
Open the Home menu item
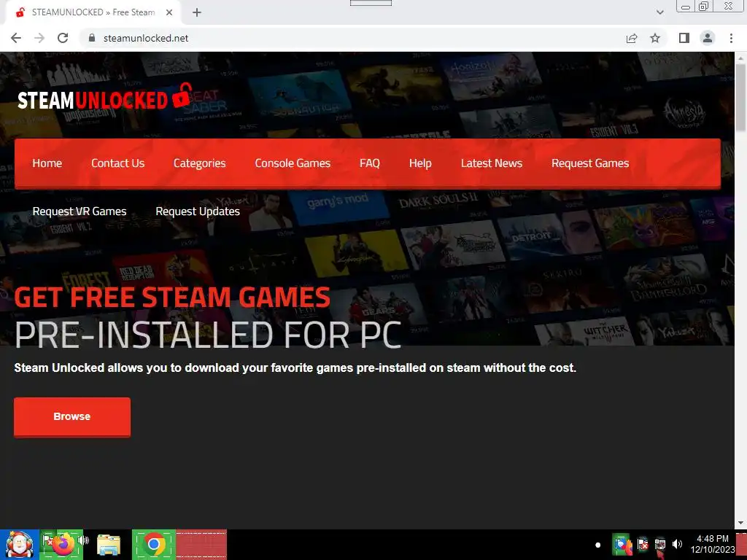[47, 163]
